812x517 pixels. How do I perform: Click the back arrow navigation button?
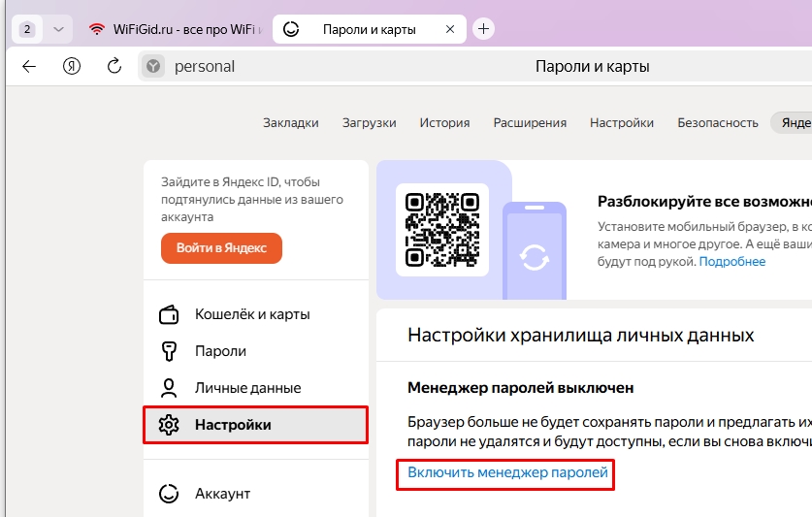(x=29, y=66)
